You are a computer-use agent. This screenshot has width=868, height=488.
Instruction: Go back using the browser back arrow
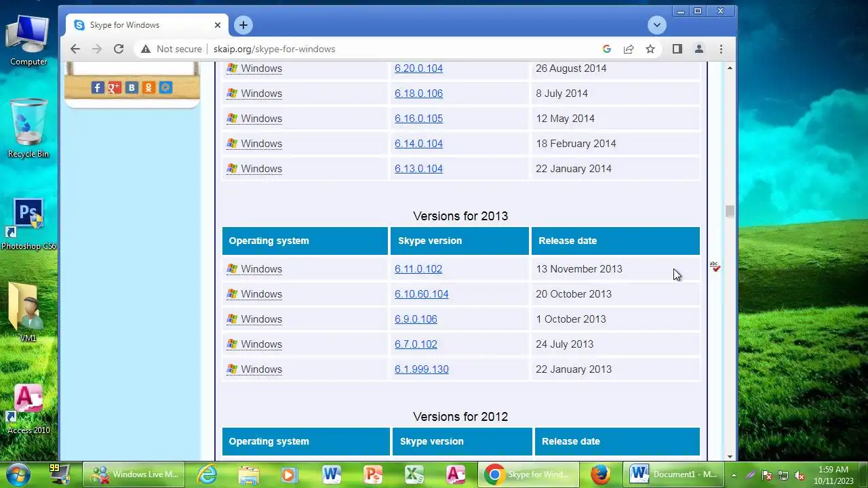tap(75, 49)
